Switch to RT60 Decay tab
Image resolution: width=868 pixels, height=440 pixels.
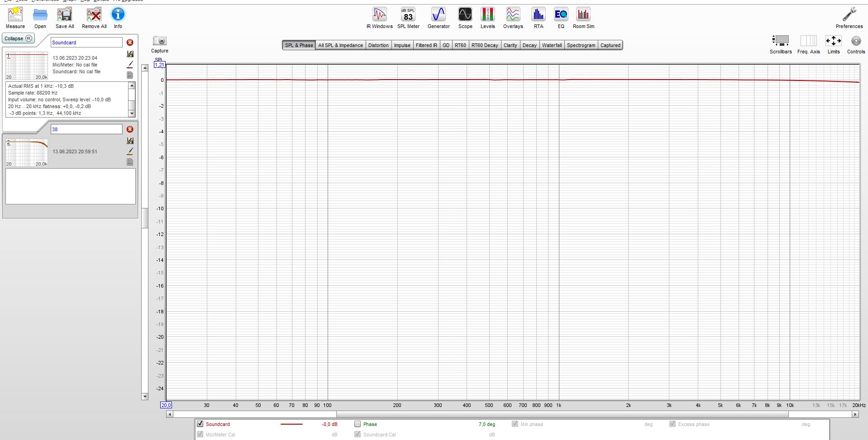pyautogui.click(x=485, y=45)
